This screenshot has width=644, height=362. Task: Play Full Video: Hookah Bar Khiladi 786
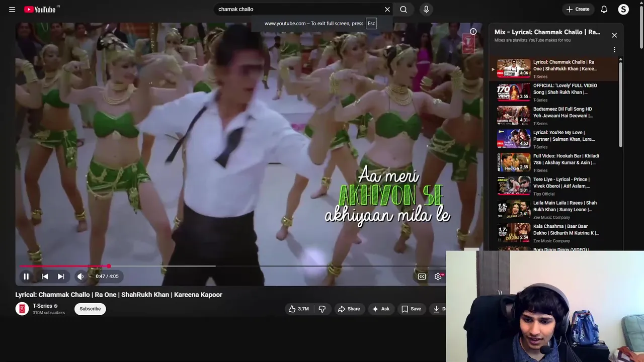pyautogui.click(x=553, y=163)
